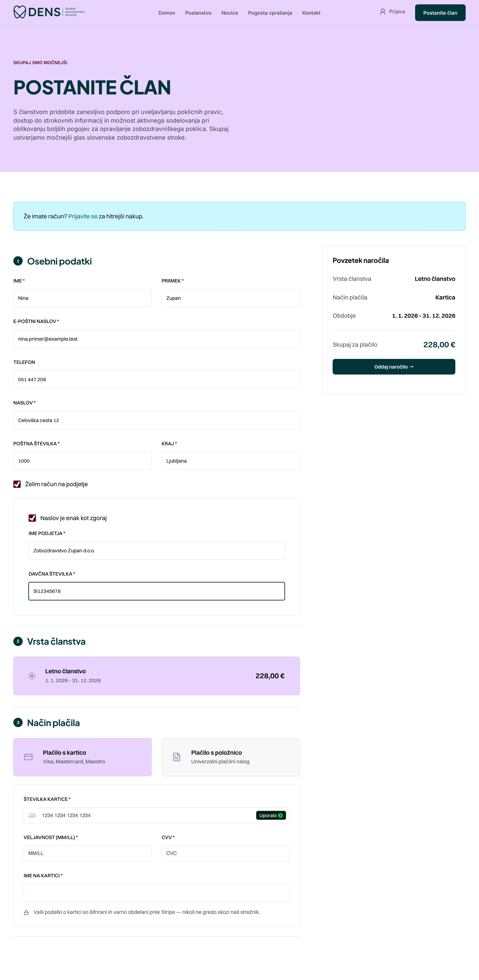Click the CVV input field
Image resolution: width=479 pixels, height=980 pixels.
pos(226,853)
